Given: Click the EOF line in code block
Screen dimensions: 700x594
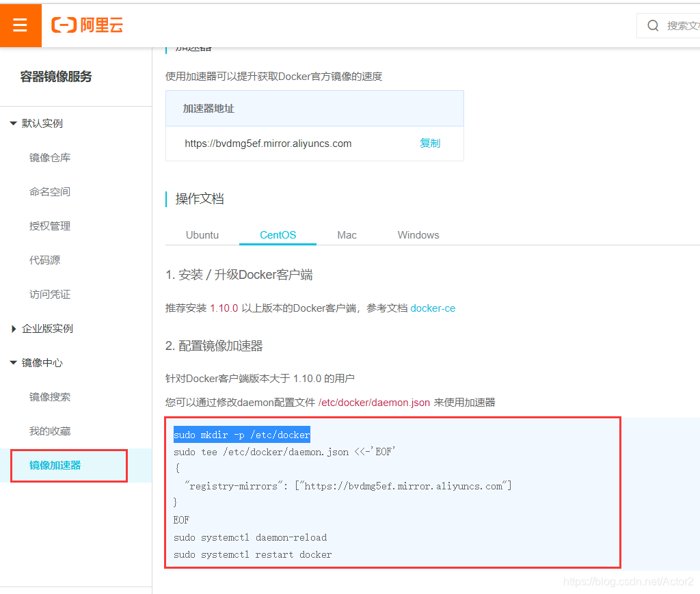Looking at the screenshot, I should pos(181,520).
